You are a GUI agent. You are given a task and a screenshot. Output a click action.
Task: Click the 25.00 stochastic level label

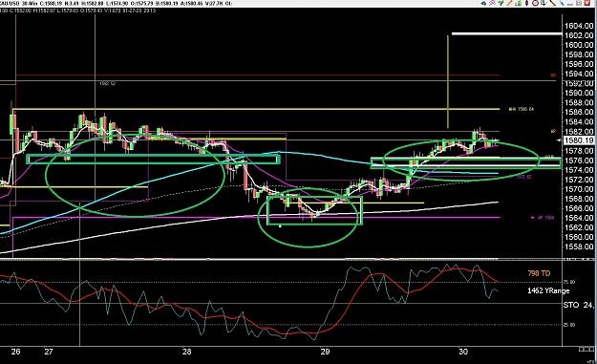(569, 325)
